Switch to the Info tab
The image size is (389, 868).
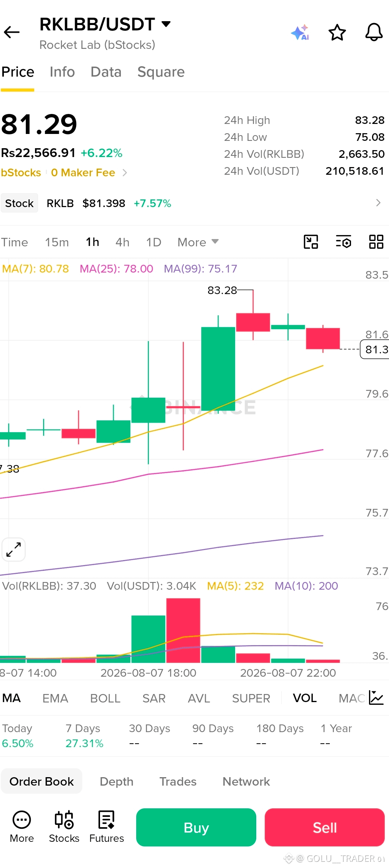click(62, 72)
